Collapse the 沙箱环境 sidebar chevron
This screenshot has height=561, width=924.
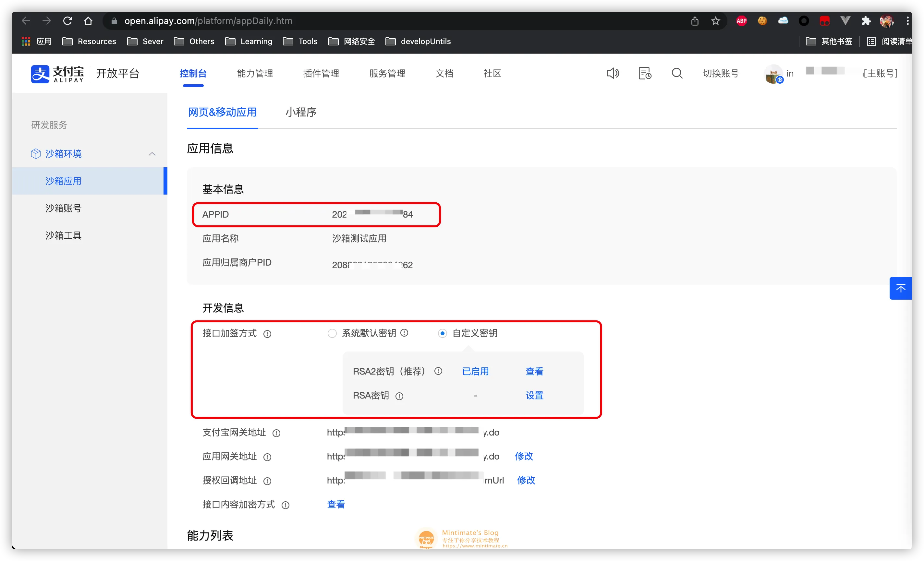click(x=152, y=154)
